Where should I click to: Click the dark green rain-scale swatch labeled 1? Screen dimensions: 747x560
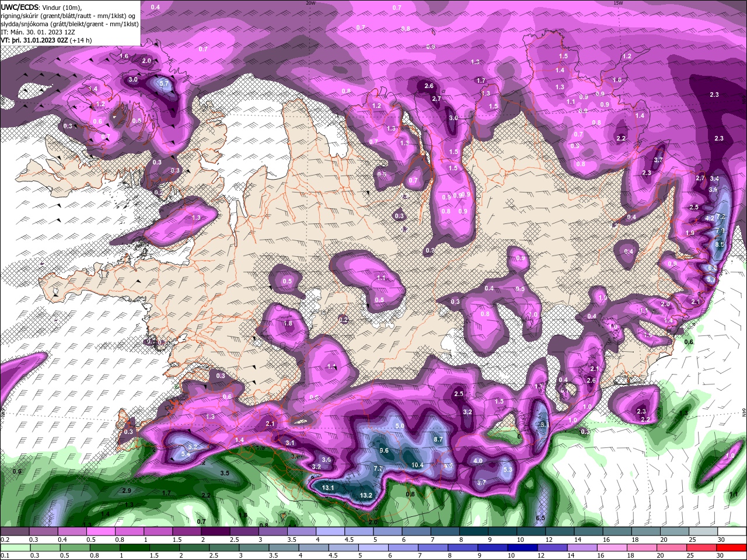click(x=134, y=547)
